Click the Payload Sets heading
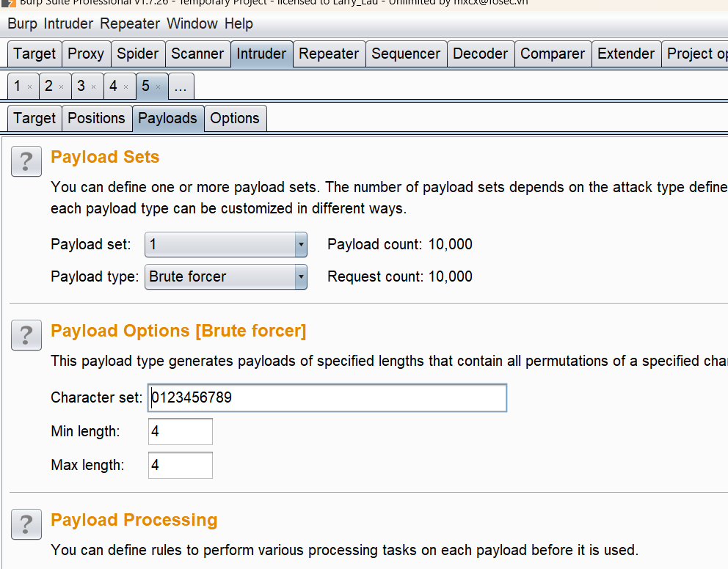This screenshot has width=728, height=569. click(105, 157)
